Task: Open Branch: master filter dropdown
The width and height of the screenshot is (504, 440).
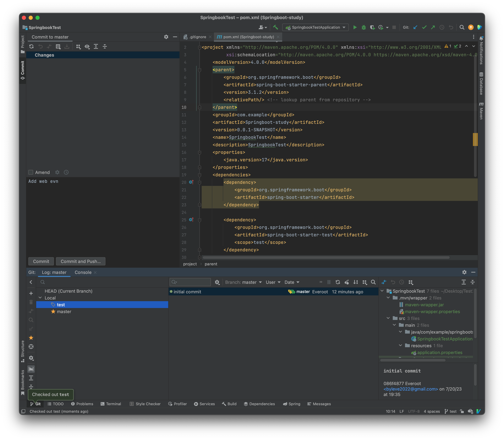Action: coord(243,282)
